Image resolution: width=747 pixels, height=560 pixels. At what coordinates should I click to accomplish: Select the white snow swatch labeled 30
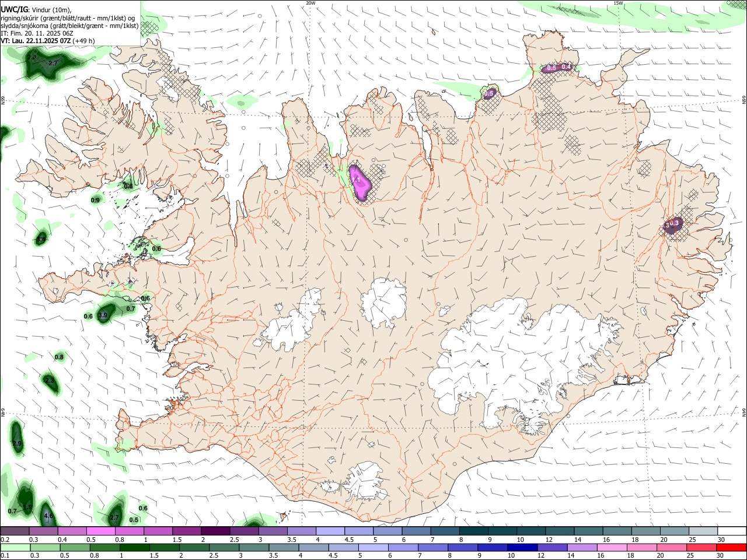(x=731, y=531)
